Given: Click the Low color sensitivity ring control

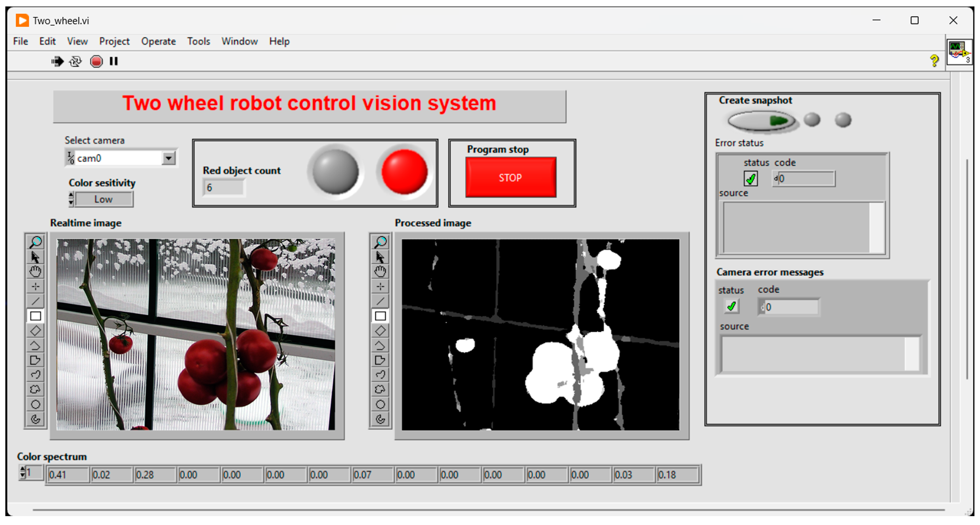Looking at the screenshot, I should point(104,199).
